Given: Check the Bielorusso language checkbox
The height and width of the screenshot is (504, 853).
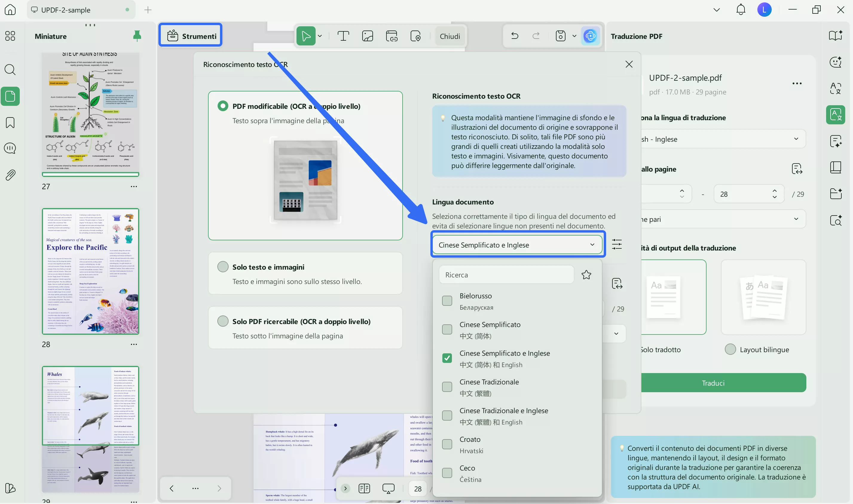Looking at the screenshot, I should click(x=447, y=300).
